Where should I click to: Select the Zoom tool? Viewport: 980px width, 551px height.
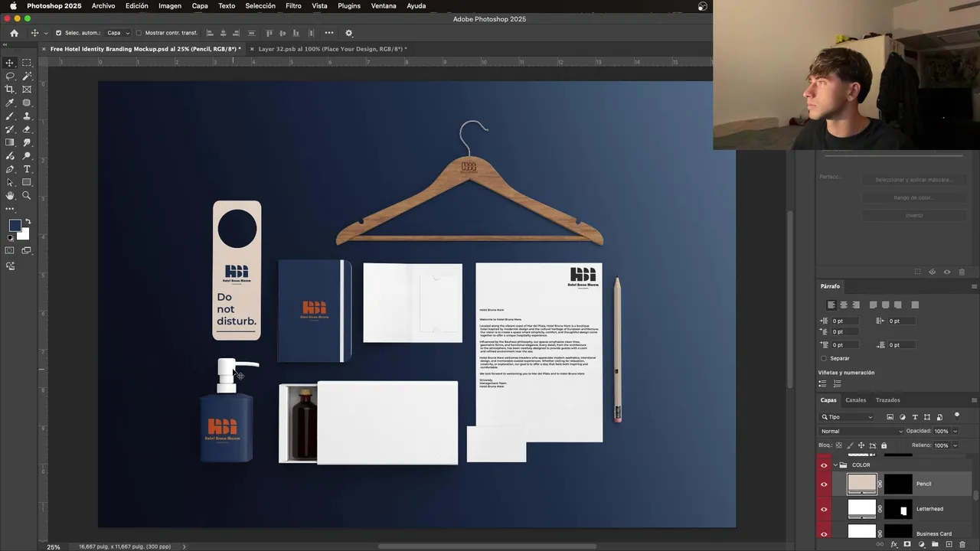click(27, 196)
